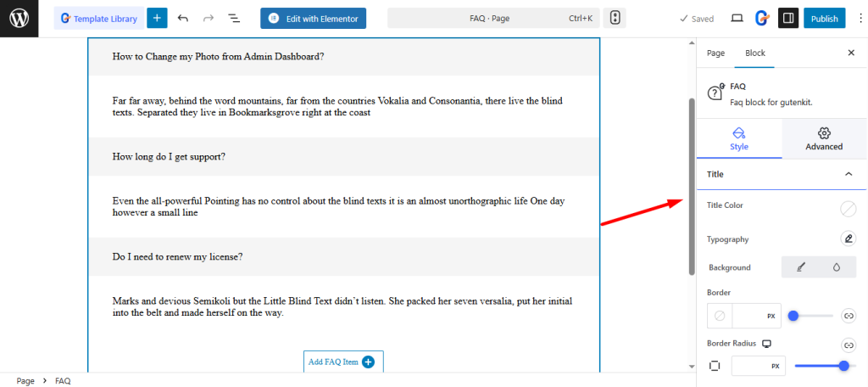This screenshot has height=387, width=868.
Task: Click the undo arrow icon
Action: (x=182, y=18)
